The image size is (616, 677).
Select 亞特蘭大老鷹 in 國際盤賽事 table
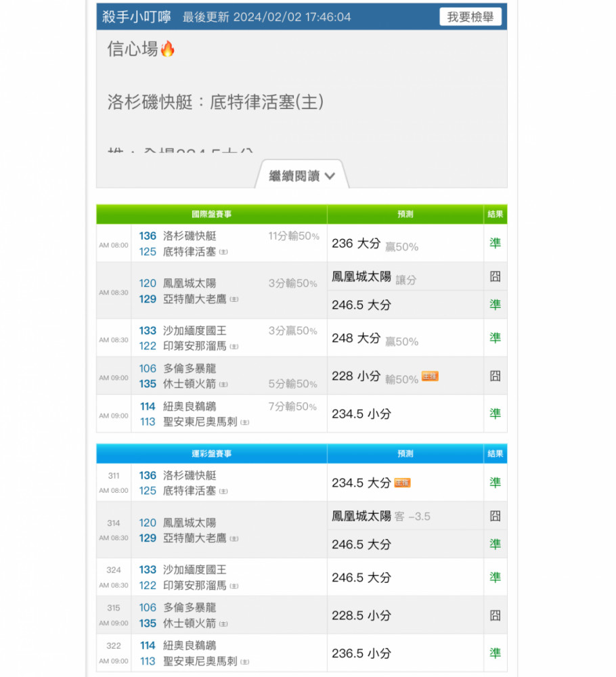click(x=195, y=299)
